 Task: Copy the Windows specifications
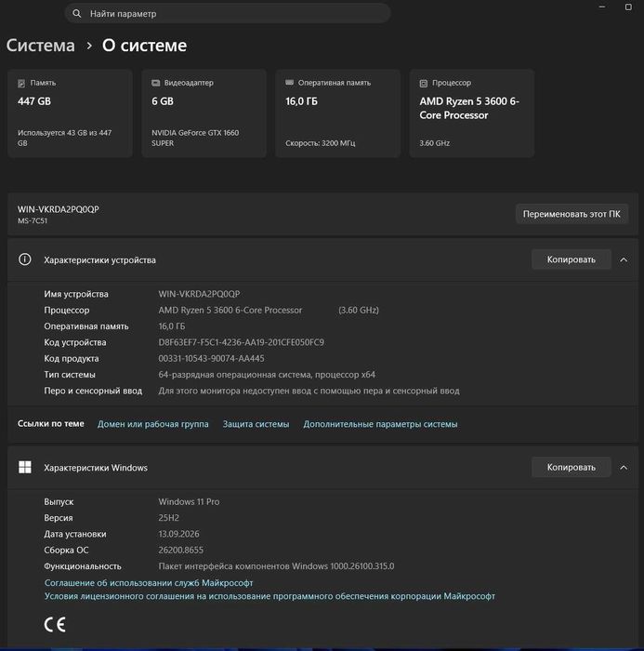click(x=571, y=467)
